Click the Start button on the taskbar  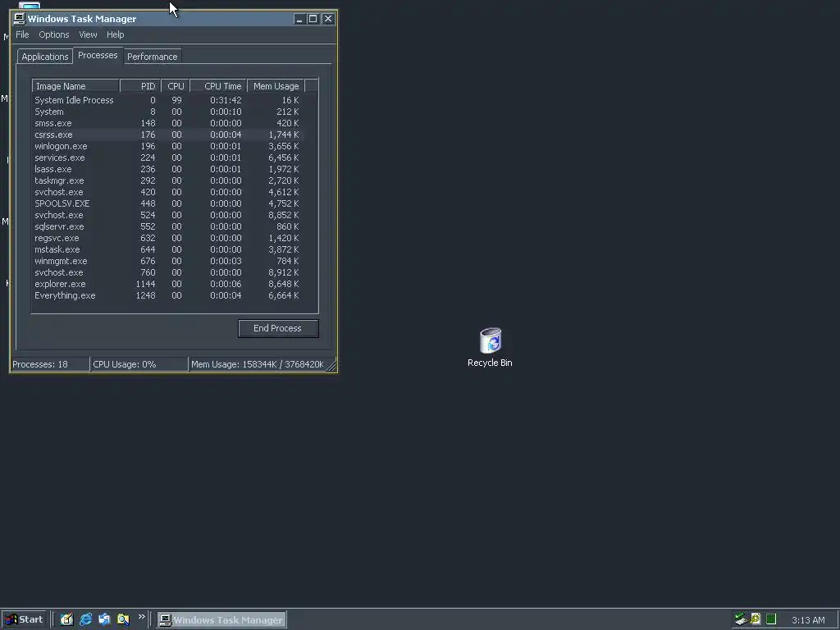(25, 619)
